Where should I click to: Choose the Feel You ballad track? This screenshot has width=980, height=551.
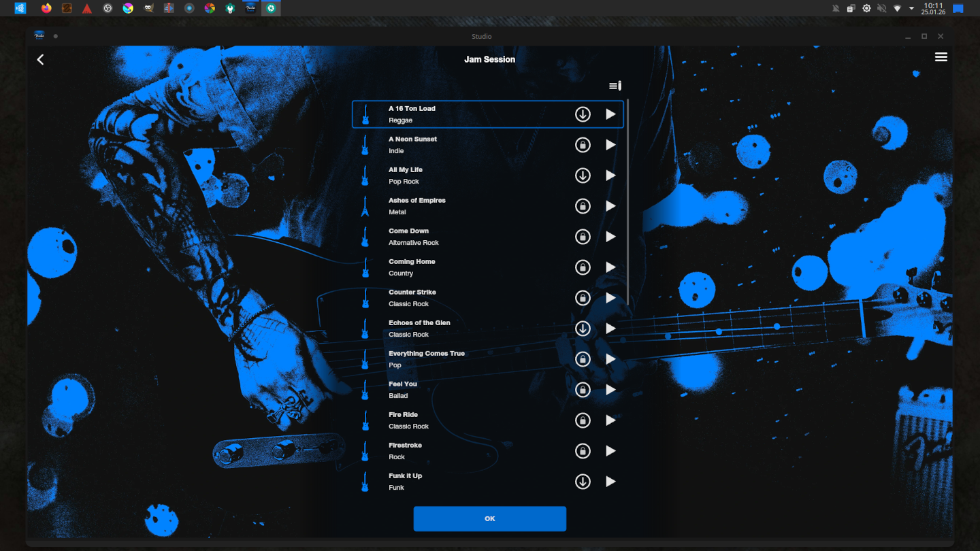coord(463,390)
